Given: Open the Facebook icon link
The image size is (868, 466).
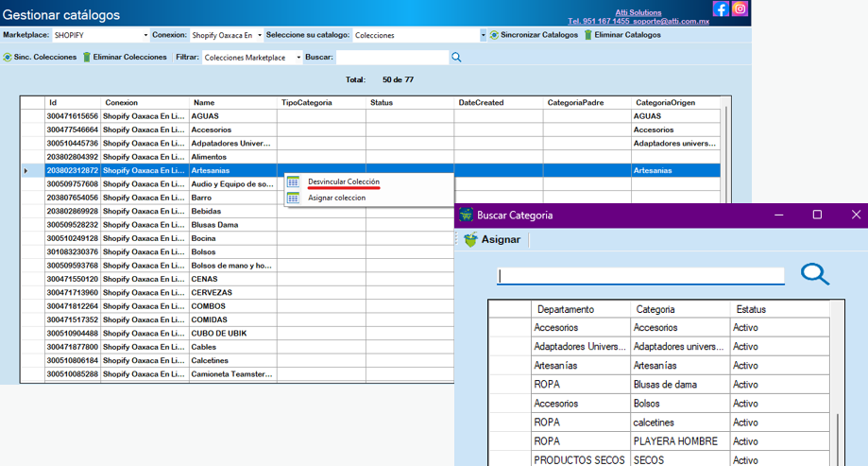Looking at the screenshot, I should [721, 9].
